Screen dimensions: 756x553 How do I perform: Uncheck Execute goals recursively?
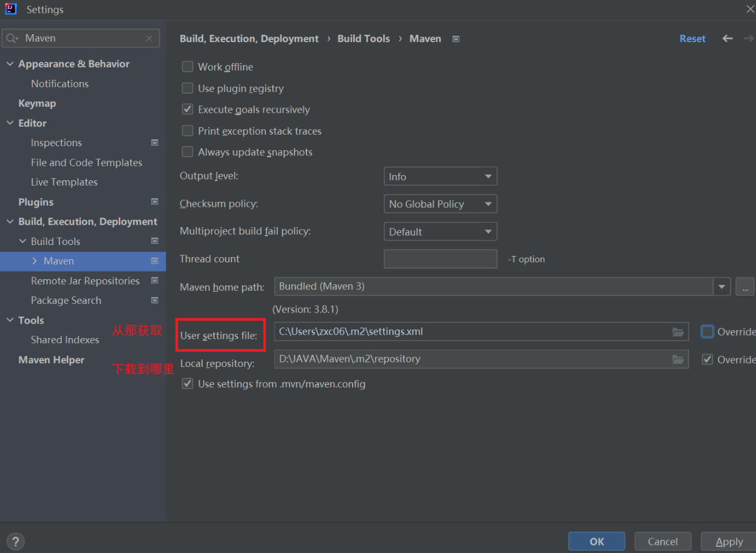187,109
